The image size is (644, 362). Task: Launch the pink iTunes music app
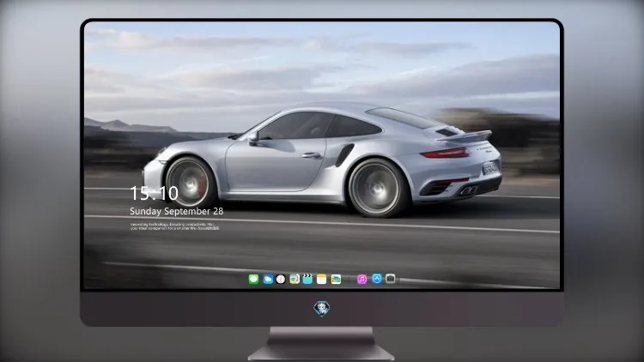click(x=361, y=279)
